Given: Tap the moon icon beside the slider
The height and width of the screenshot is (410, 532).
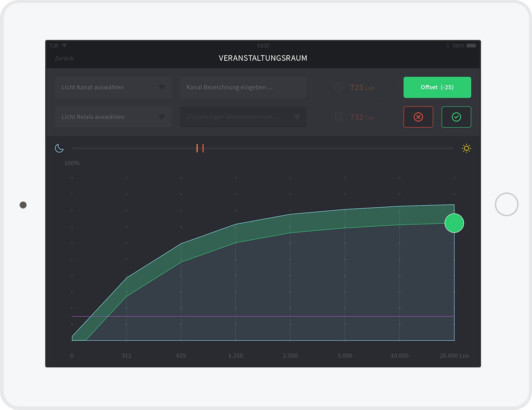Looking at the screenshot, I should click(x=59, y=148).
